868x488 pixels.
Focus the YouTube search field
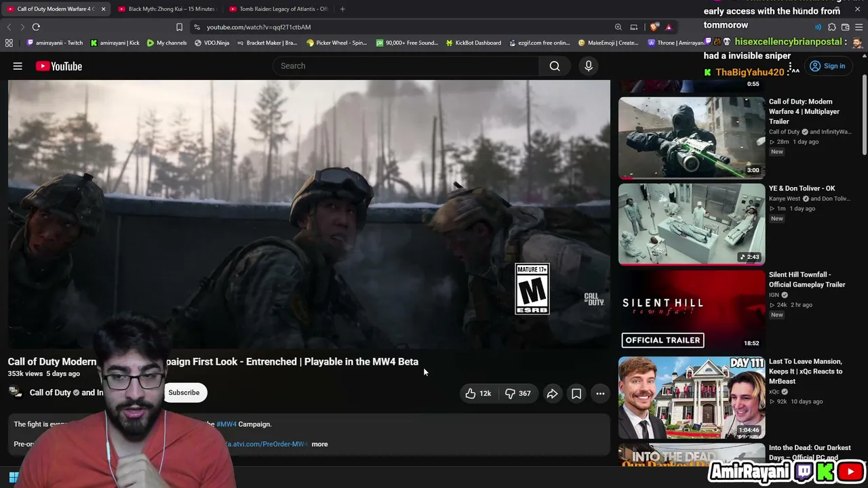point(407,66)
